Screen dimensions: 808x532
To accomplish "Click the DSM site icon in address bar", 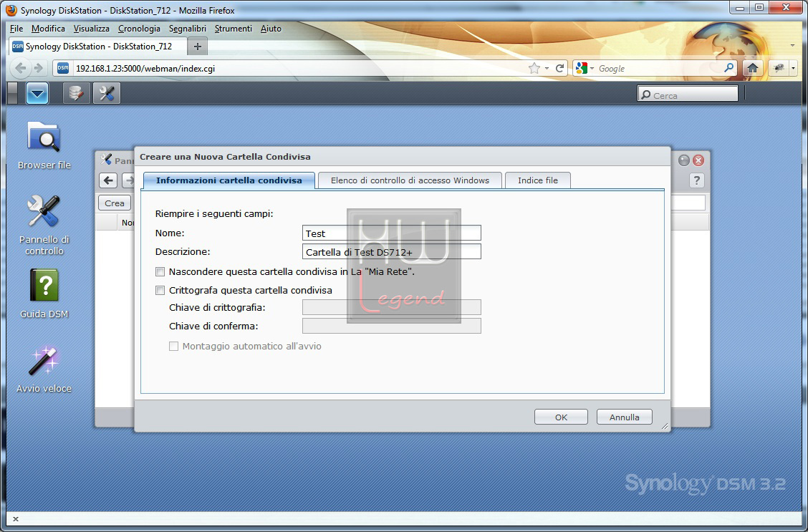I will tap(63, 68).
